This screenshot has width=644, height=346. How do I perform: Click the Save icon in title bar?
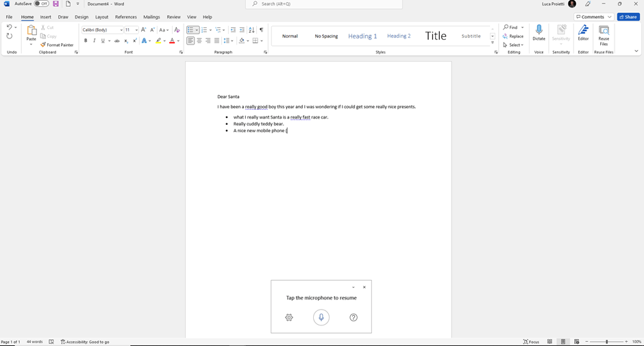click(x=56, y=4)
